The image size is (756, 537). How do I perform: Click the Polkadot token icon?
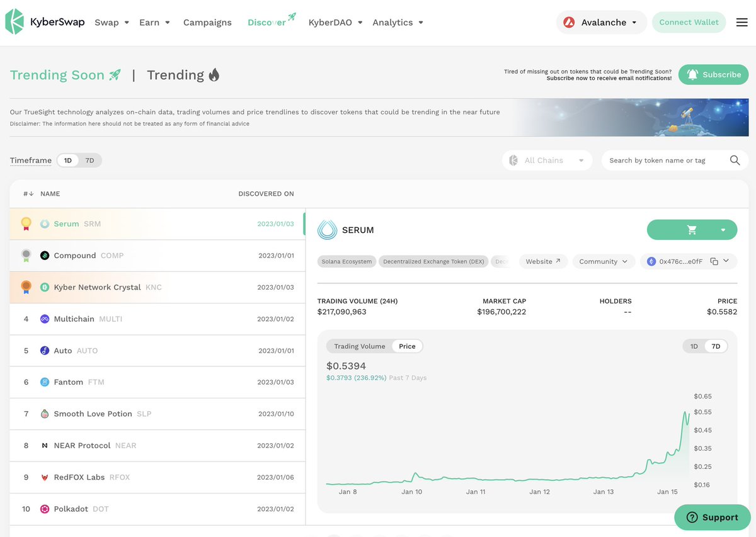coord(45,509)
